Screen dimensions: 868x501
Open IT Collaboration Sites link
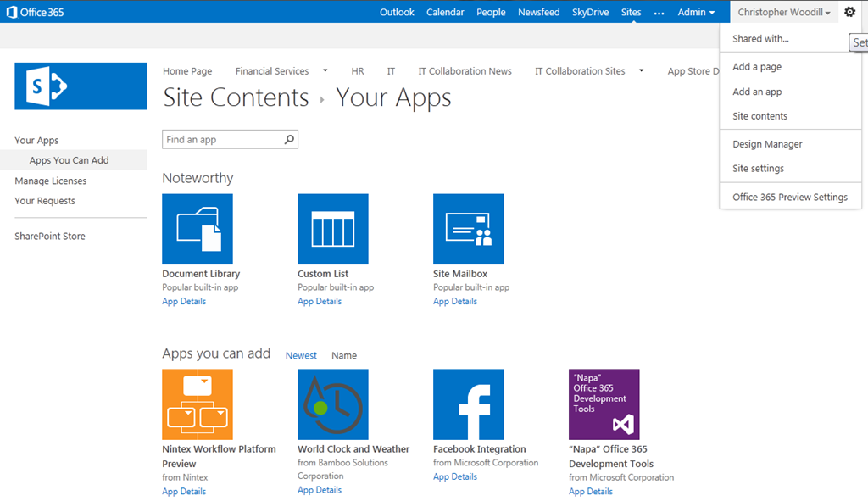tap(580, 71)
